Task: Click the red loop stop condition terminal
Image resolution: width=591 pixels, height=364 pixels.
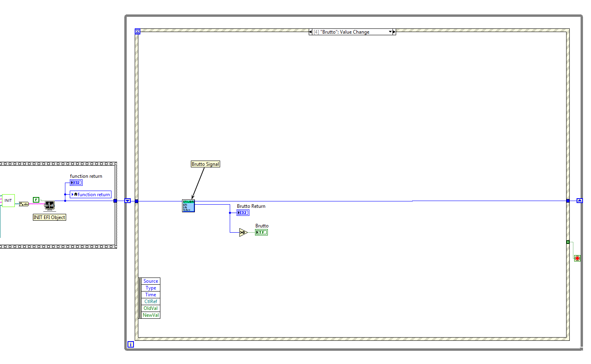Action: coord(577,258)
